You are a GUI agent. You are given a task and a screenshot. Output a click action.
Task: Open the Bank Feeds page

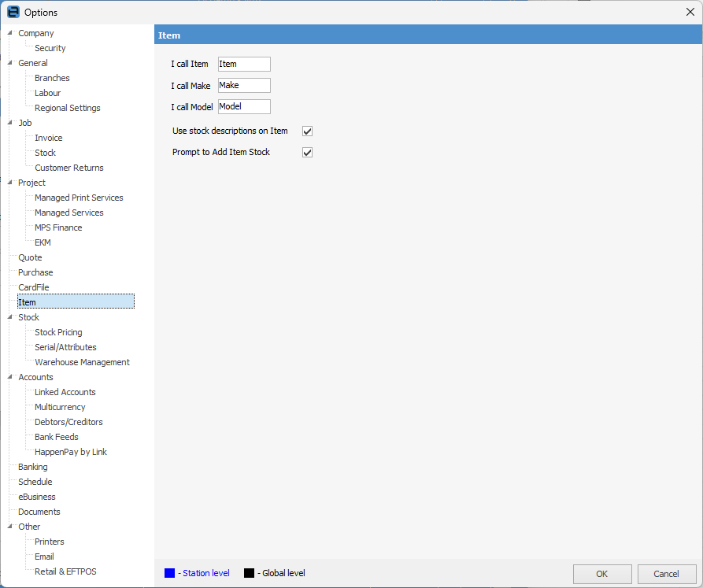pos(57,437)
